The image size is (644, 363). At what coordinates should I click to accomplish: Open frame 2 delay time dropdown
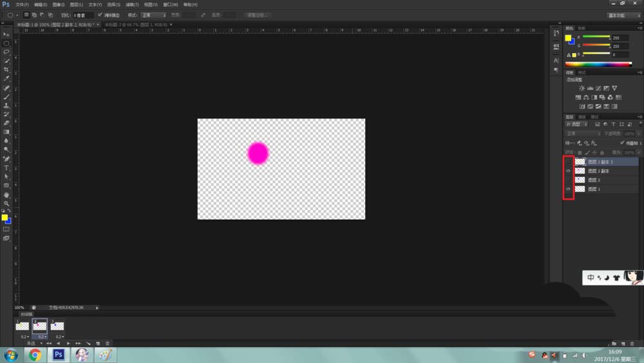click(x=41, y=337)
